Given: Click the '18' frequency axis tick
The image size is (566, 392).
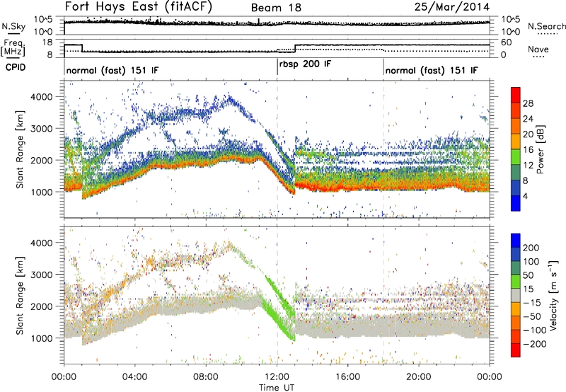Looking at the screenshot, I should point(47,42).
